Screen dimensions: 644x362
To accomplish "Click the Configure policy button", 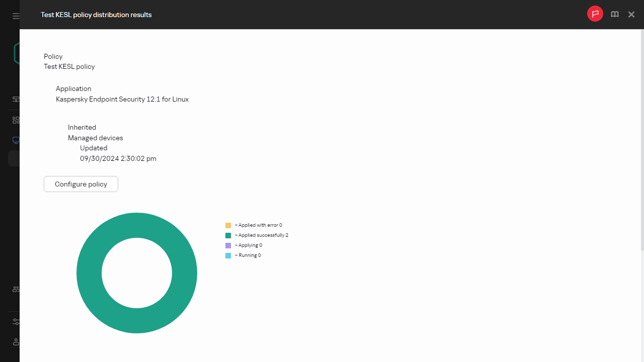I will 81,184.
